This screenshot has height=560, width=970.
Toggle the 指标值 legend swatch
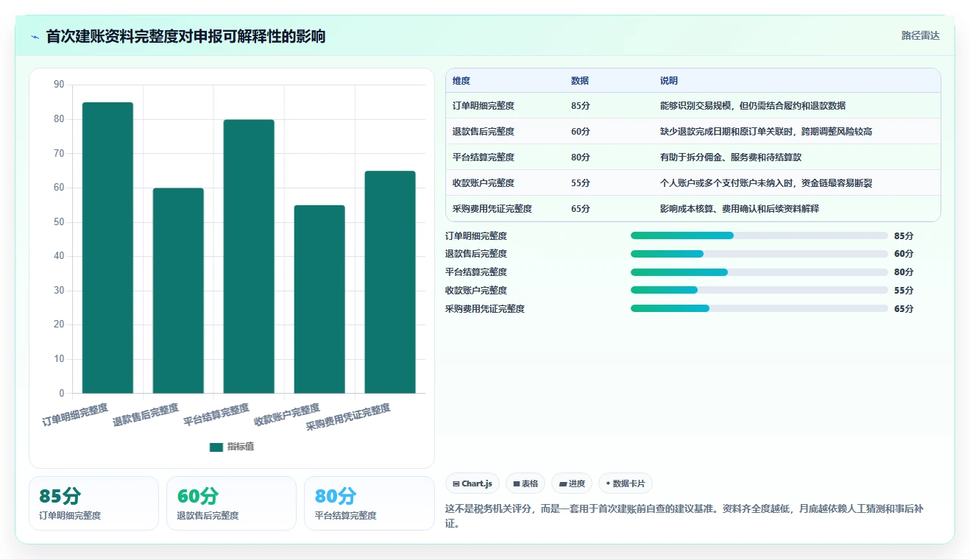coord(216,447)
